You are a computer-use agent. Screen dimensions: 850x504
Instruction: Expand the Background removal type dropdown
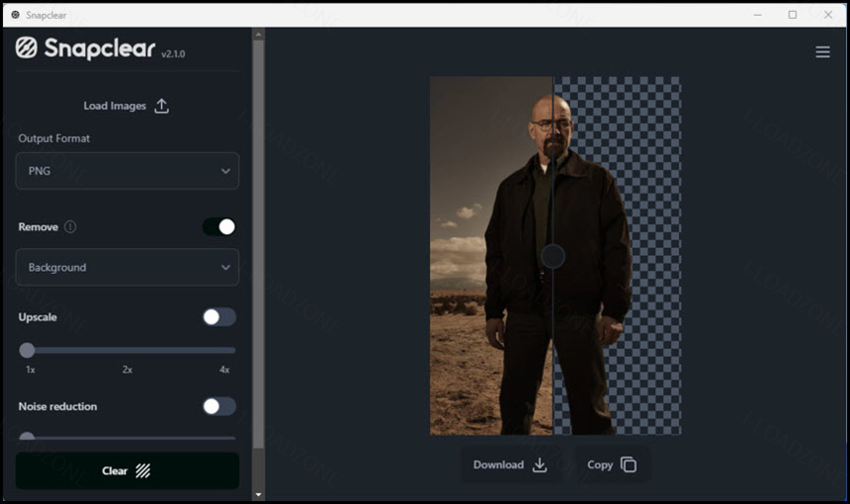point(127,268)
